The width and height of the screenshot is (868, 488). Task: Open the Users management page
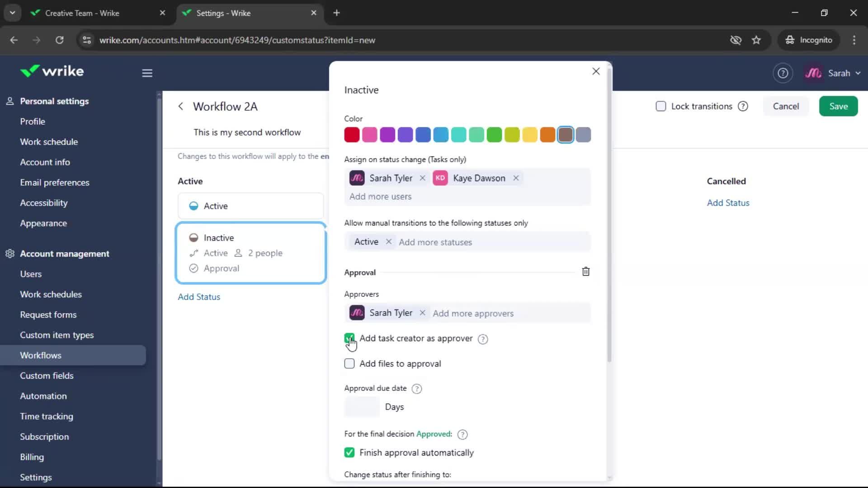(x=31, y=274)
